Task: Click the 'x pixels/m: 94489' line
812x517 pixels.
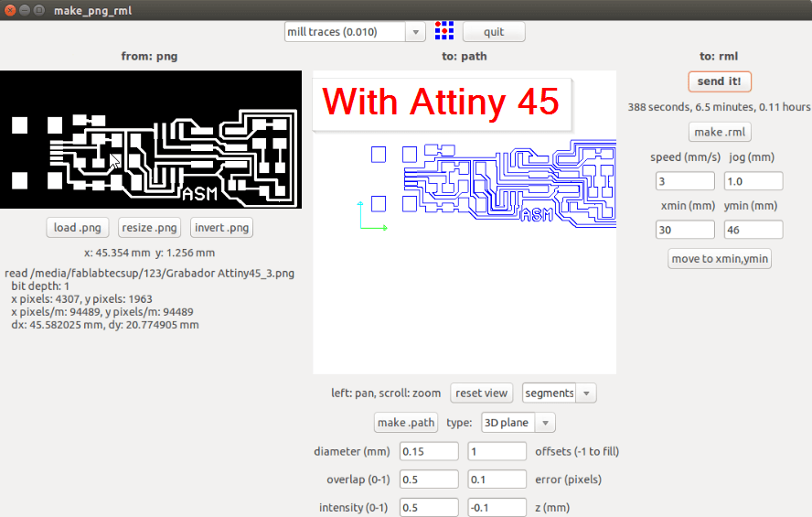Action: click(x=102, y=312)
